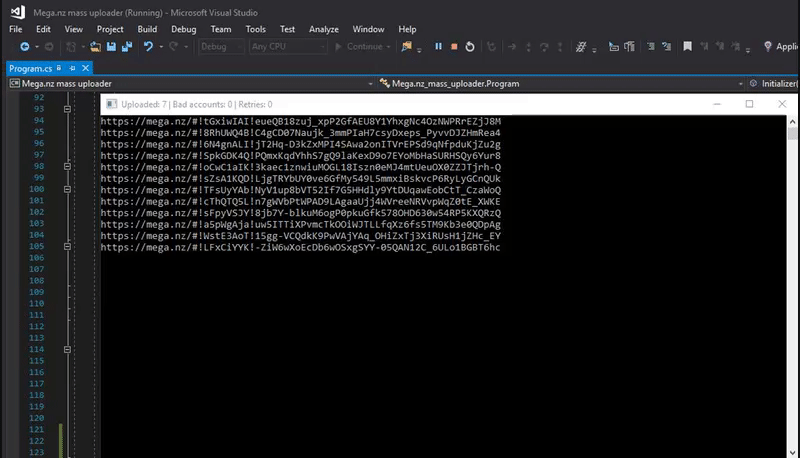Collapse code region at line 98
Image resolution: width=800 pixels, height=458 pixels.
click(x=67, y=166)
